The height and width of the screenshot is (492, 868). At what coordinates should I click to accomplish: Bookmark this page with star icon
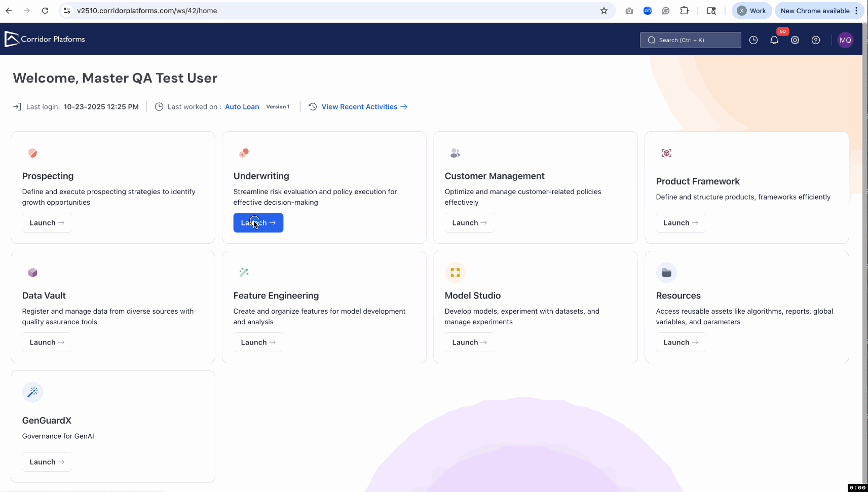tap(604, 11)
